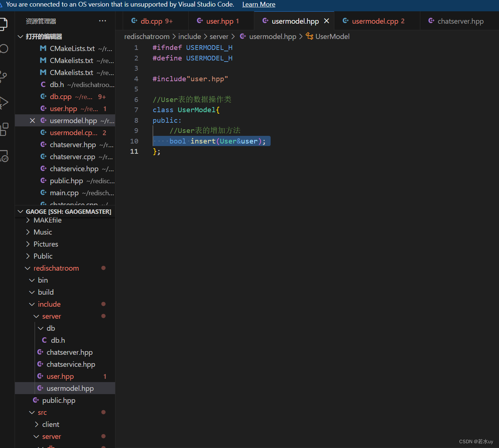Open the Run and Debug icon
Viewport: 499px width, 448px height.
pos(4,103)
